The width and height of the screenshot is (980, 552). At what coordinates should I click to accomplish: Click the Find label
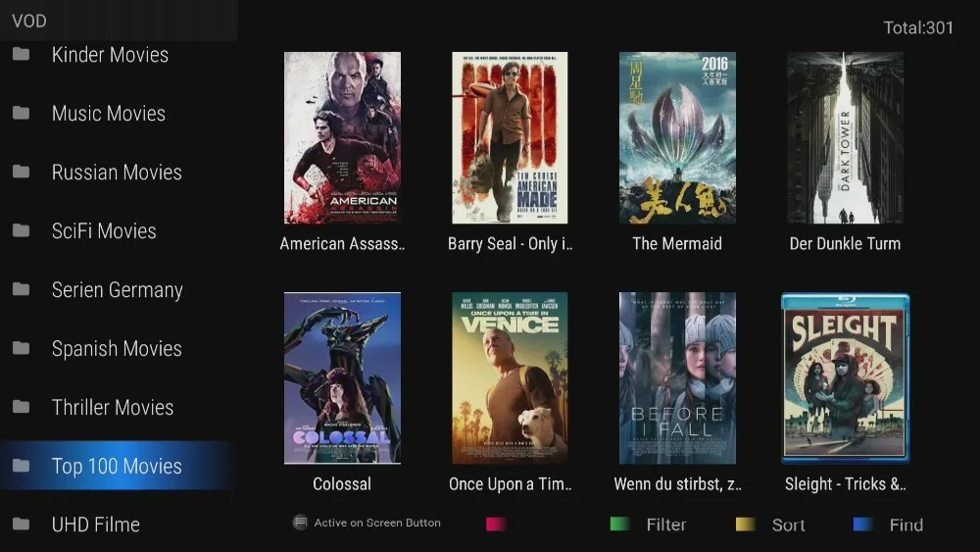click(906, 525)
